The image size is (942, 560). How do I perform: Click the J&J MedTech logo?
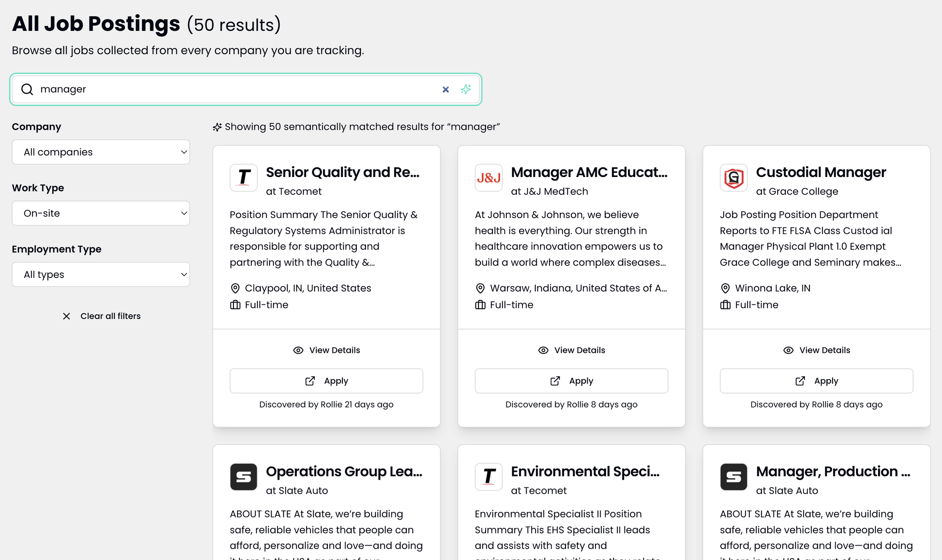tap(489, 178)
